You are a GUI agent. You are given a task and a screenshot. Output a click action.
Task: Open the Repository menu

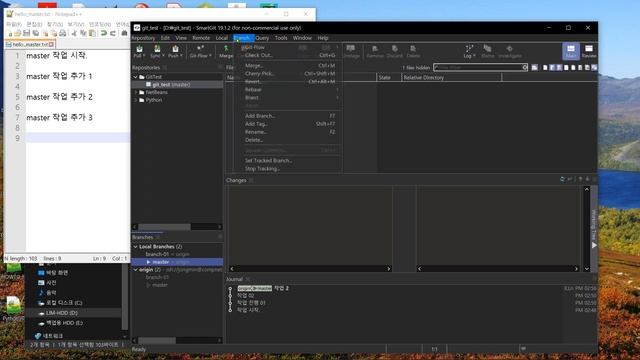pyautogui.click(x=143, y=38)
